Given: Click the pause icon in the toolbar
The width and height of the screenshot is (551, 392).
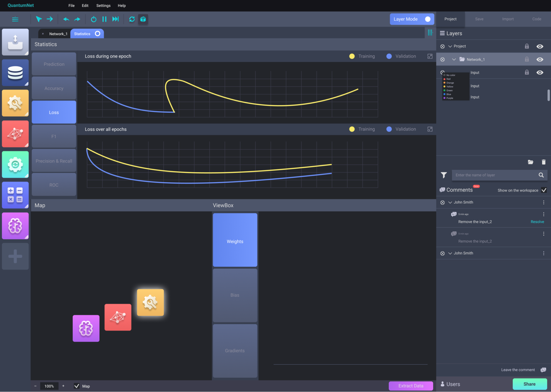Looking at the screenshot, I should coord(104,19).
